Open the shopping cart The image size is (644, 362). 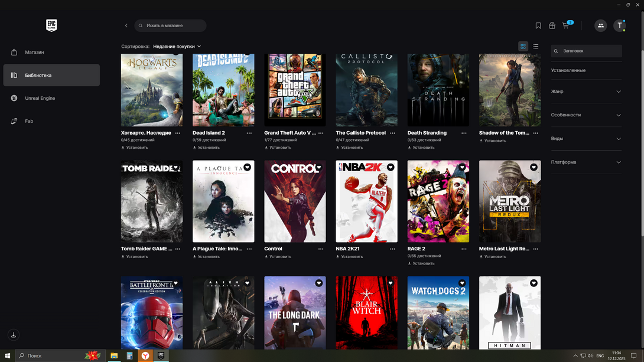coord(566,25)
